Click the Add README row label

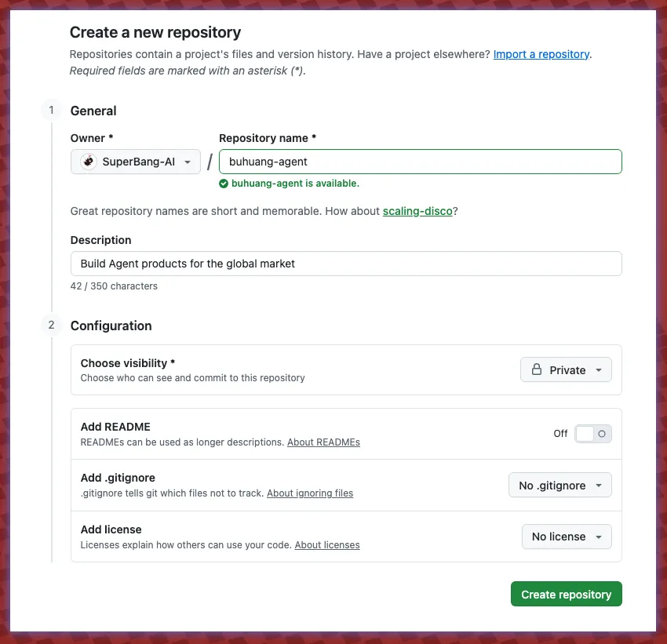[115, 427]
